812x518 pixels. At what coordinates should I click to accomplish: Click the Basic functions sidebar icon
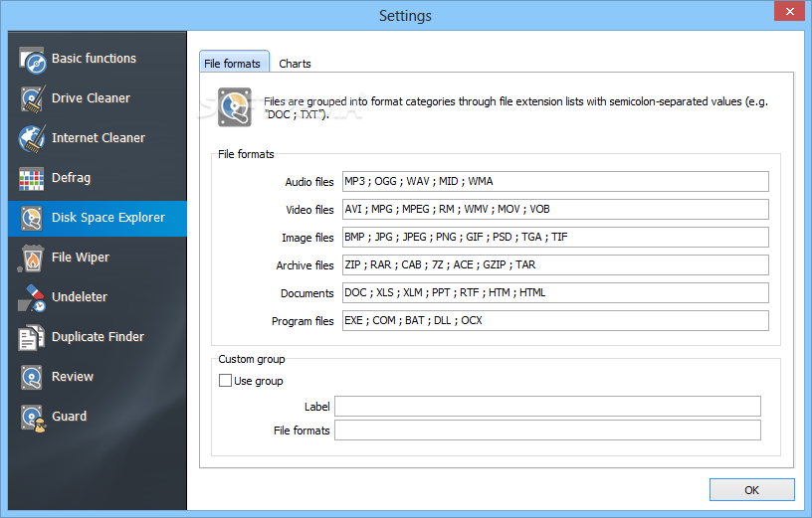(32, 60)
